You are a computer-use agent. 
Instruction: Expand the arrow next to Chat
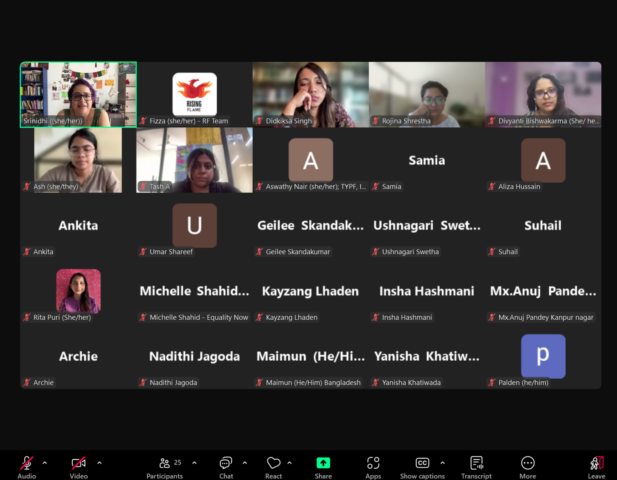[245, 463]
